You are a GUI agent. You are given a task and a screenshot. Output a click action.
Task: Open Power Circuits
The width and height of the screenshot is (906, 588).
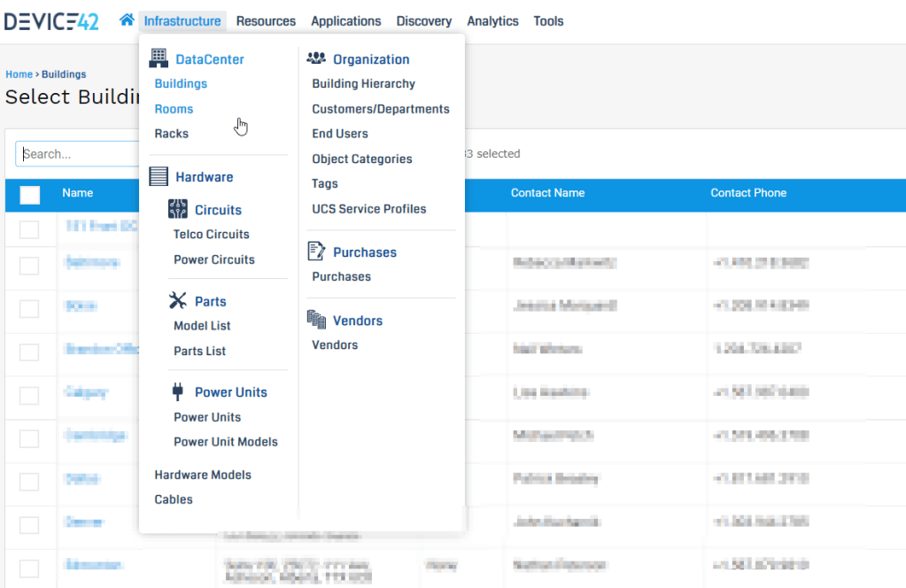[x=214, y=260]
